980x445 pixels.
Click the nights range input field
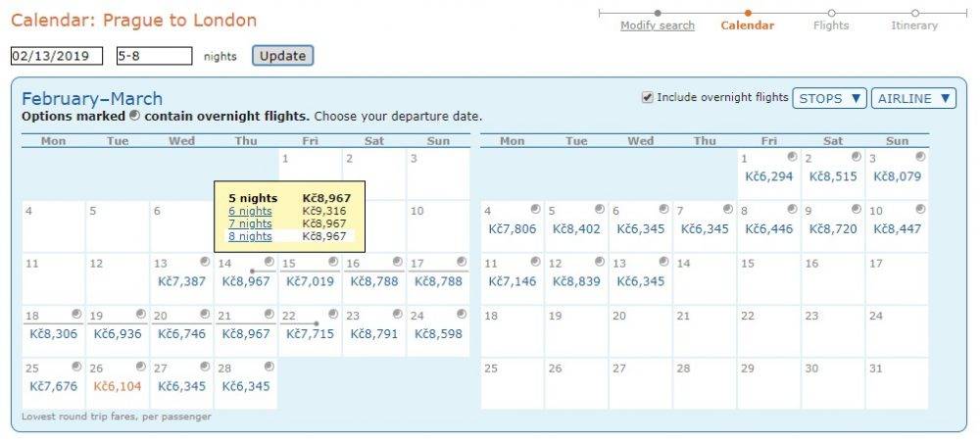coord(154,56)
